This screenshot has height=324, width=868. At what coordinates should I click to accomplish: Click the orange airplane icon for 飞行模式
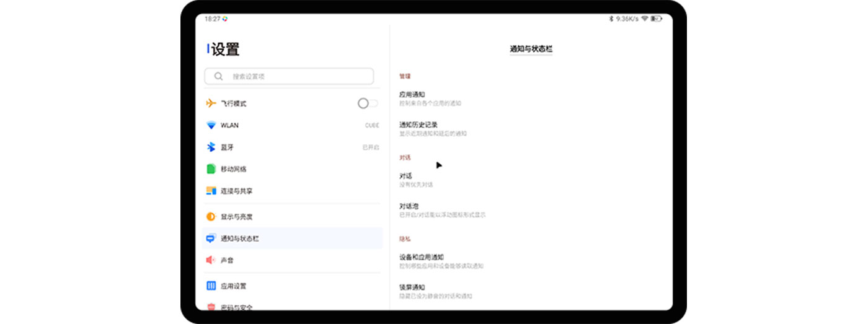[211, 103]
